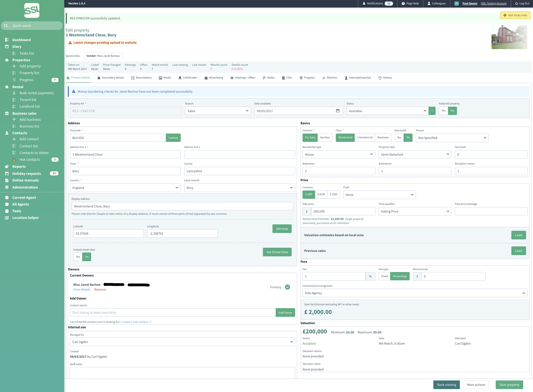
Task: Click the status help question mark icon
Action: coord(432,111)
